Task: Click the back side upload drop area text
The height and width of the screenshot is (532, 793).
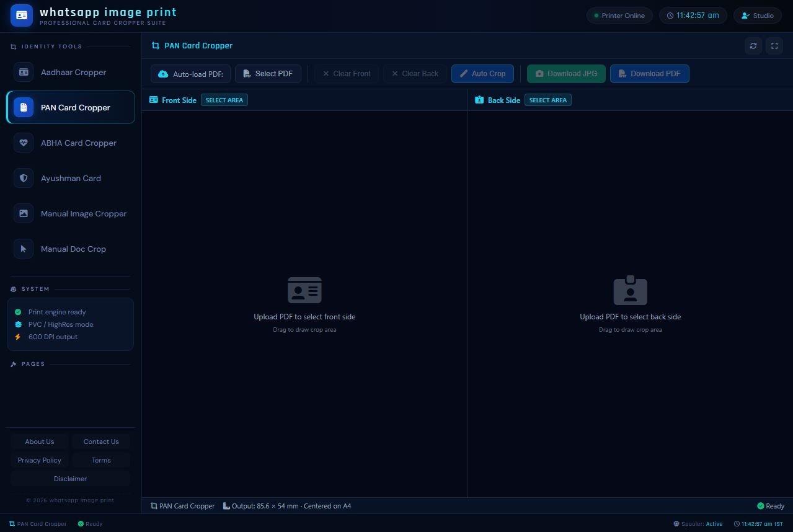Action: pos(631,317)
